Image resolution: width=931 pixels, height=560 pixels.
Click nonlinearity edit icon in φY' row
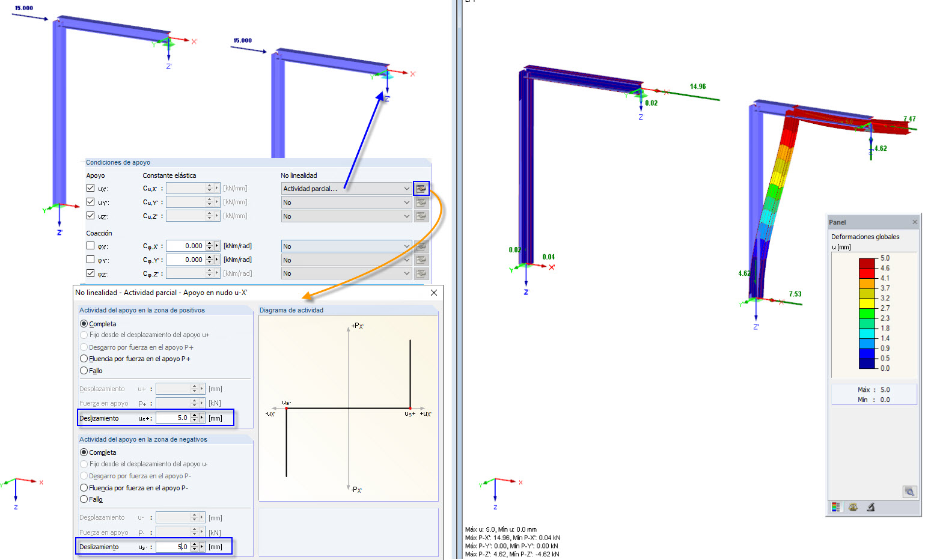(421, 260)
